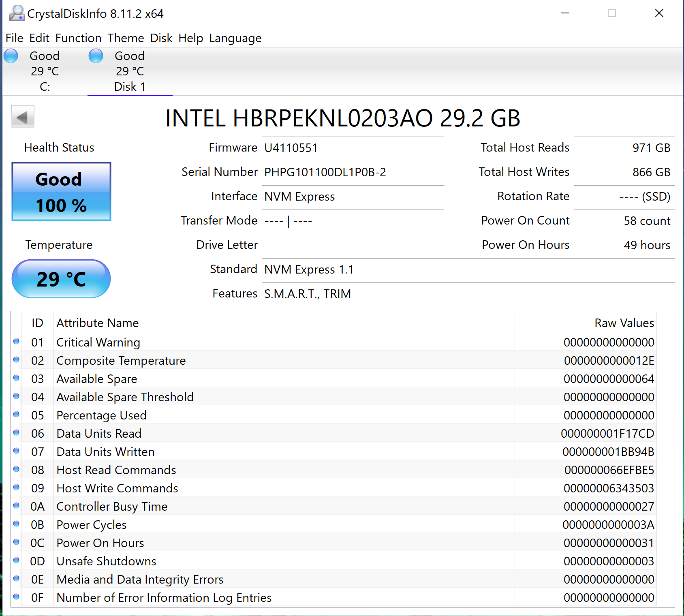Click the Good 100 % health status button
The height and width of the screenshot is (616, 684).
click(x=61, y=192)
